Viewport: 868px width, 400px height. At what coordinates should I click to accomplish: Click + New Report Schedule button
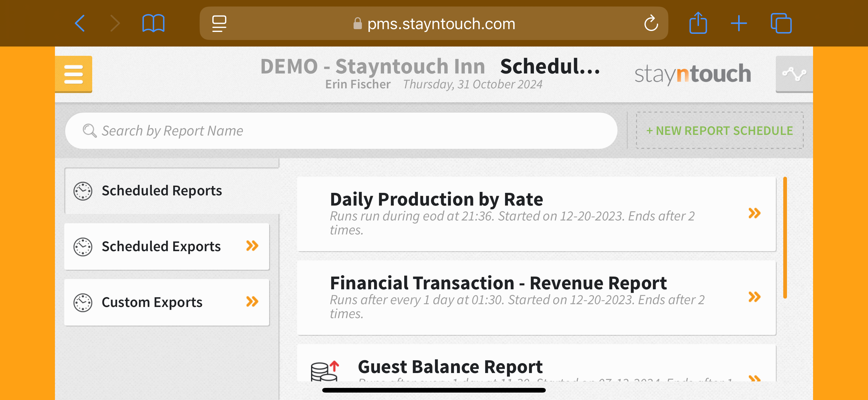(719, 131)
